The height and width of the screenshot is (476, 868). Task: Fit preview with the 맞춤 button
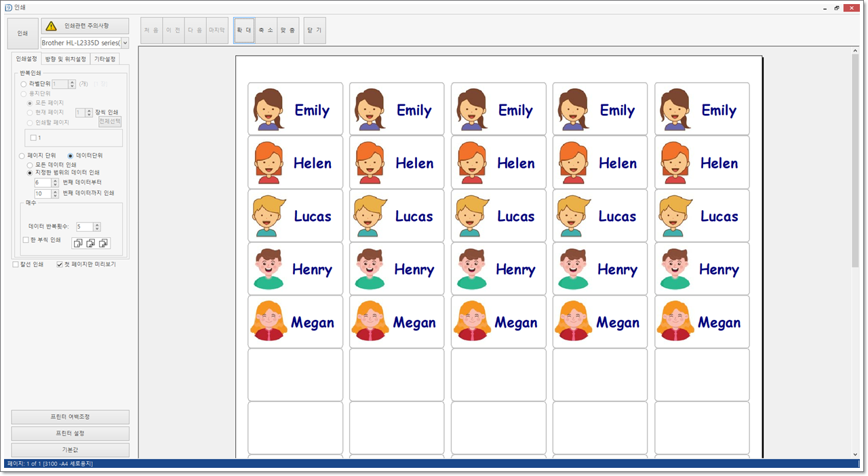(x=288, y=31)
